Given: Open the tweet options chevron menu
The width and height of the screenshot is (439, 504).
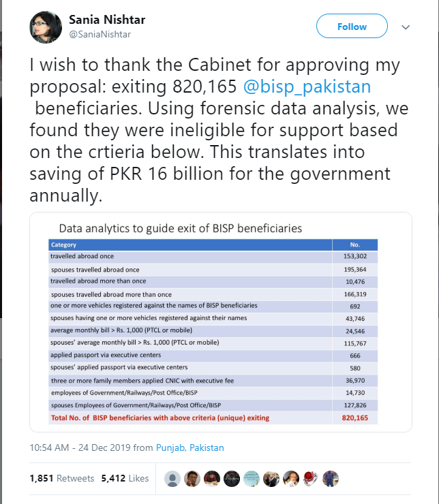Looking at the screenshot, I should pyautogui.click(x=406, y=27).
